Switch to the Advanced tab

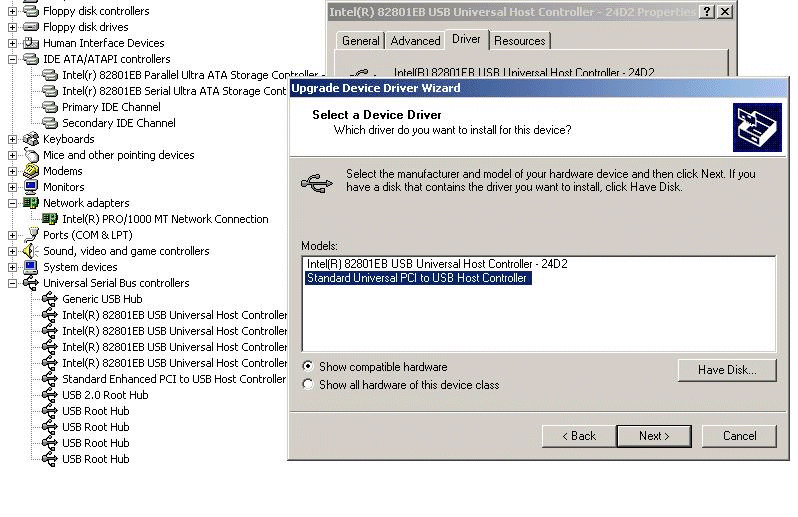coord(415,41)
